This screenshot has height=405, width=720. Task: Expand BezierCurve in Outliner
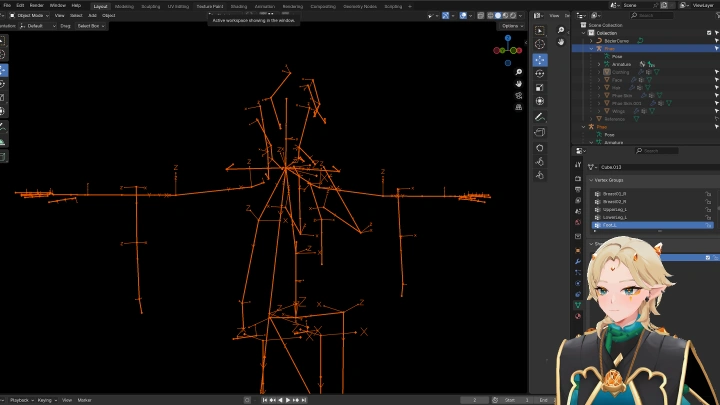[591, 41]
